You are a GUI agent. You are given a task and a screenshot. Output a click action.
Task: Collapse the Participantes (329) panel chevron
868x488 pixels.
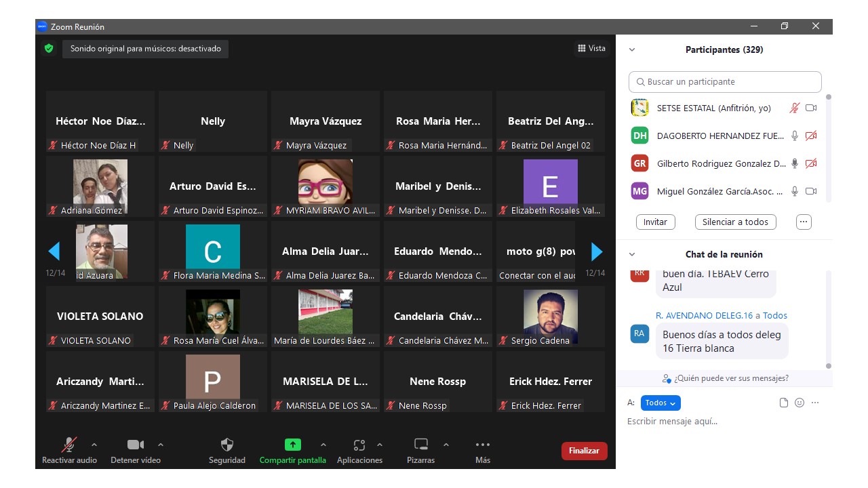click(x=632, y=49)
